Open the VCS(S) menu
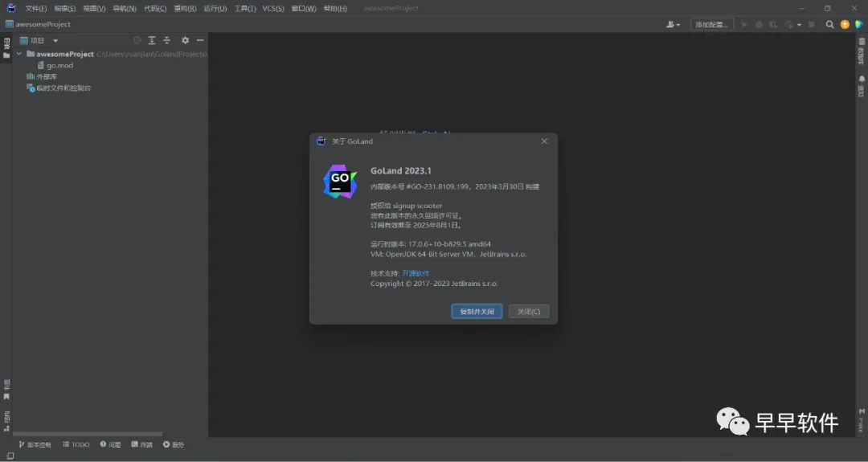 click(x=273, y=8)
